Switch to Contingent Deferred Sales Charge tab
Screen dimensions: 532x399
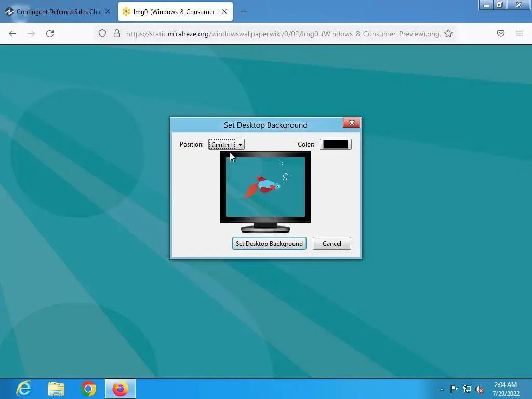pyautogui.click(x=58, y=11)
